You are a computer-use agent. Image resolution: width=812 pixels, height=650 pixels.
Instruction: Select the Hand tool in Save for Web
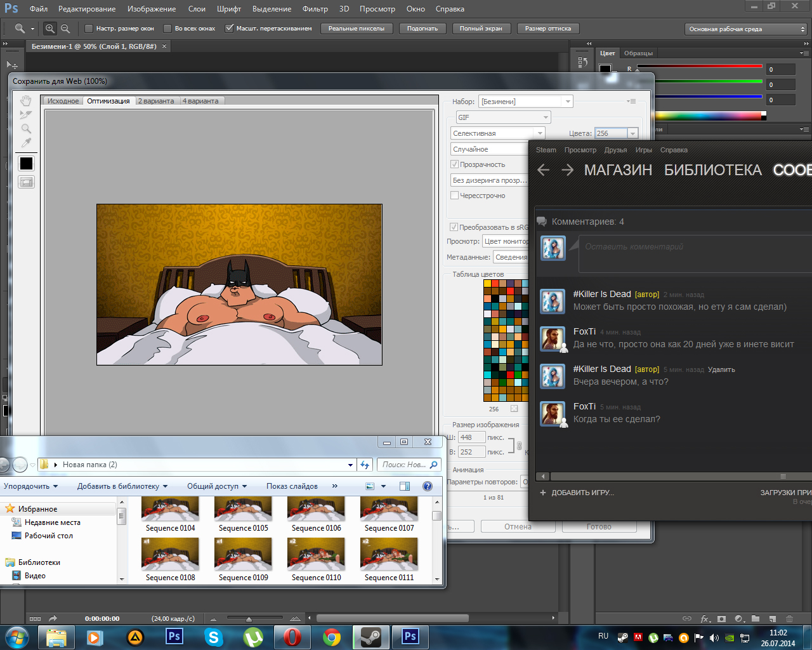(26, 101)
